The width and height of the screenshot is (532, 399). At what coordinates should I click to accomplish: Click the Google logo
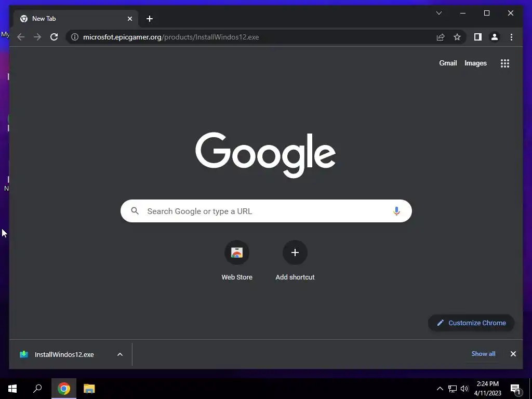[265, 155]
